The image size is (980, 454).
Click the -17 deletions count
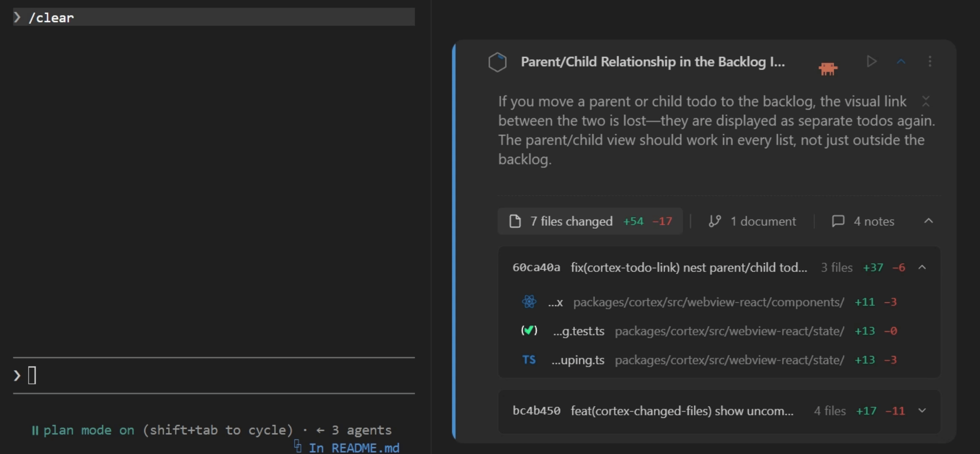click(x=662, y=221)
